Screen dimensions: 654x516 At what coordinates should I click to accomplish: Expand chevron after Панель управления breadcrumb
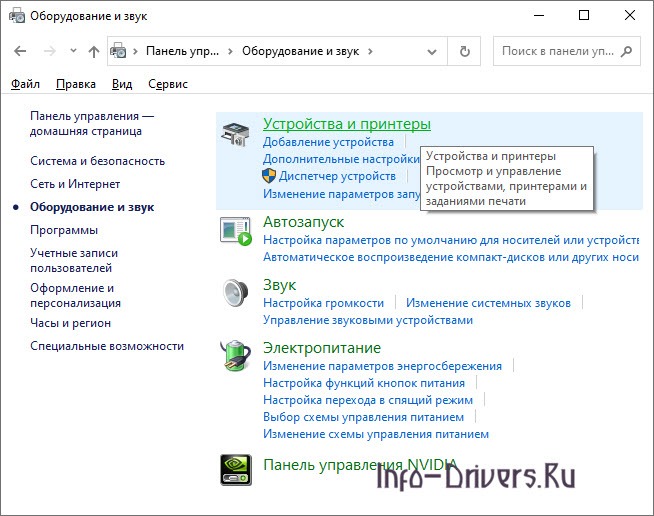229,51
